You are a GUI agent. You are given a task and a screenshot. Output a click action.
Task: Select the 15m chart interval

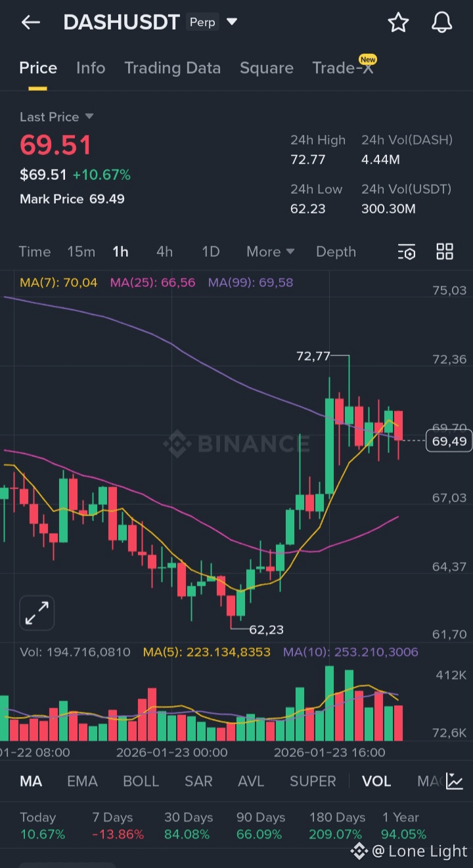81,251
